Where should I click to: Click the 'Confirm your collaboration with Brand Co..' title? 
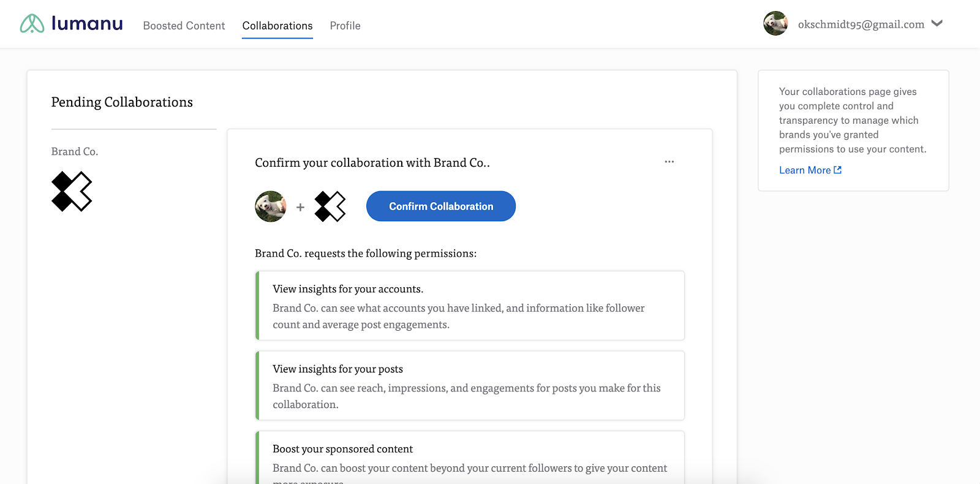tap(372, 163)
